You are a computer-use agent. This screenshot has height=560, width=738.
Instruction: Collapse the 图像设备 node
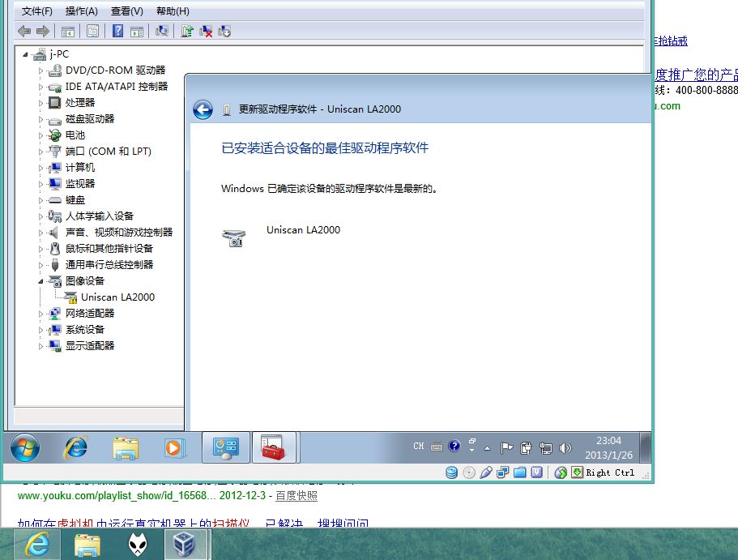(x=41, y=282)
